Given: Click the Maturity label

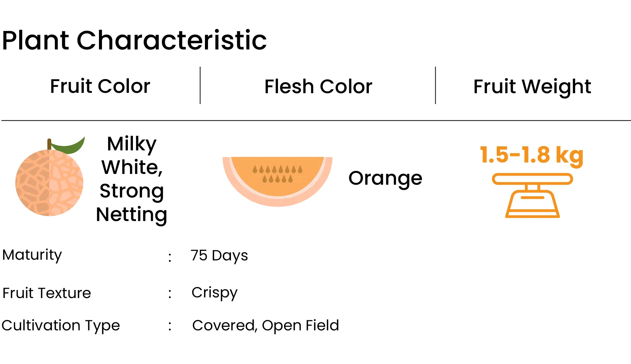Looking at the screenshot, I should [x=32, y=255].
